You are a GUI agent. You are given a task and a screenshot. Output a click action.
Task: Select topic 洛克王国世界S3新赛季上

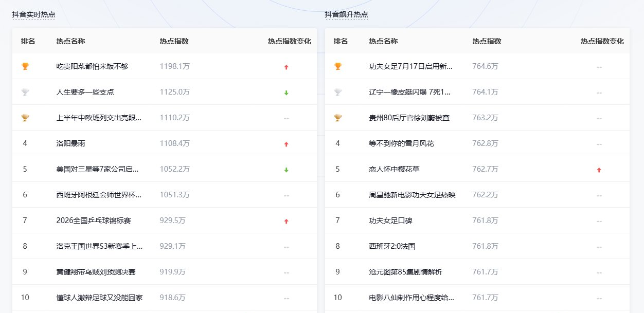99,246
